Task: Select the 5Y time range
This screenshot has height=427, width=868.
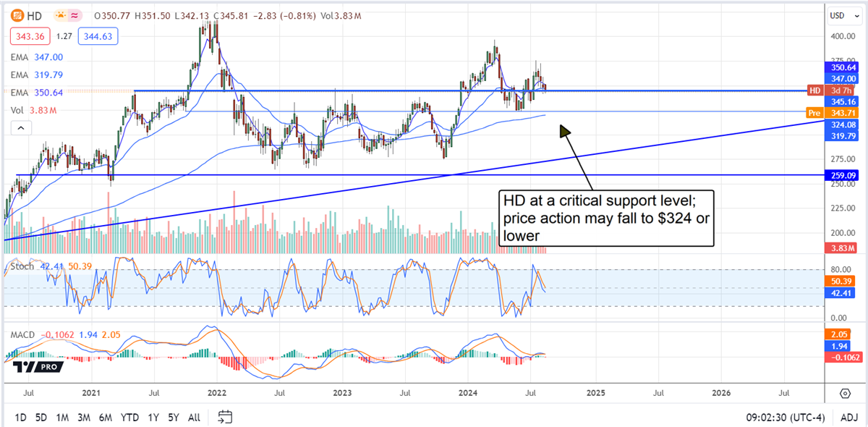Action: tap(174, 418)
